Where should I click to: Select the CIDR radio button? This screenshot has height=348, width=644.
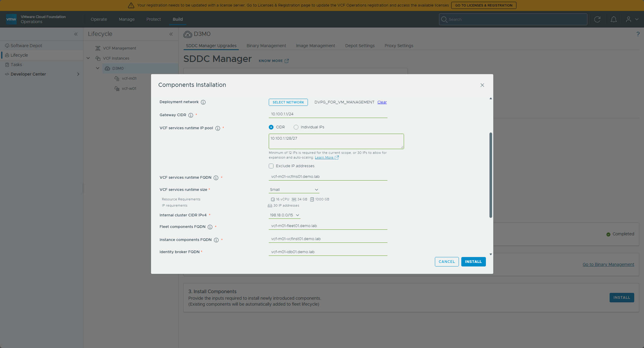coord(271,127)
